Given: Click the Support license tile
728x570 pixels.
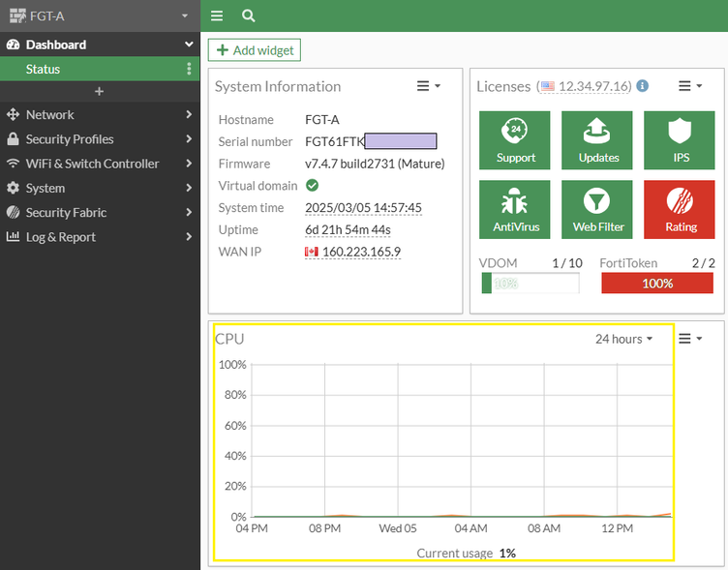Looking at the screenshot, I should [515, 139].
